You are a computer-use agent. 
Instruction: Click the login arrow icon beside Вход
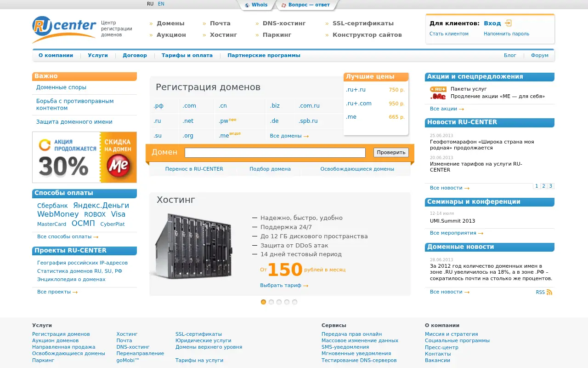(508, 23)
